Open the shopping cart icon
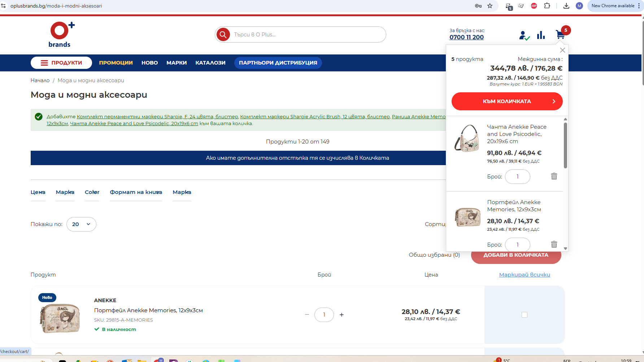The image size is (644, 362). (560, 35)
